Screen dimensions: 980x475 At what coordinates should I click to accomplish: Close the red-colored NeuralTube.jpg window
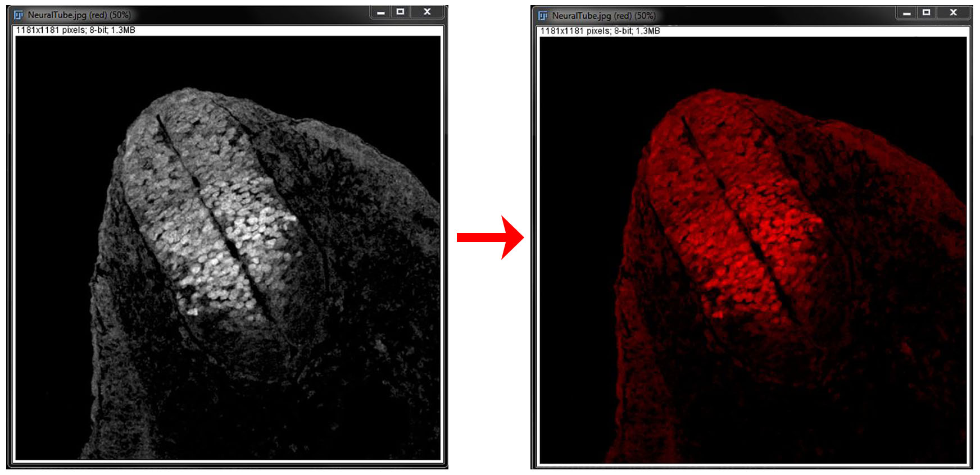coord(953,12)
